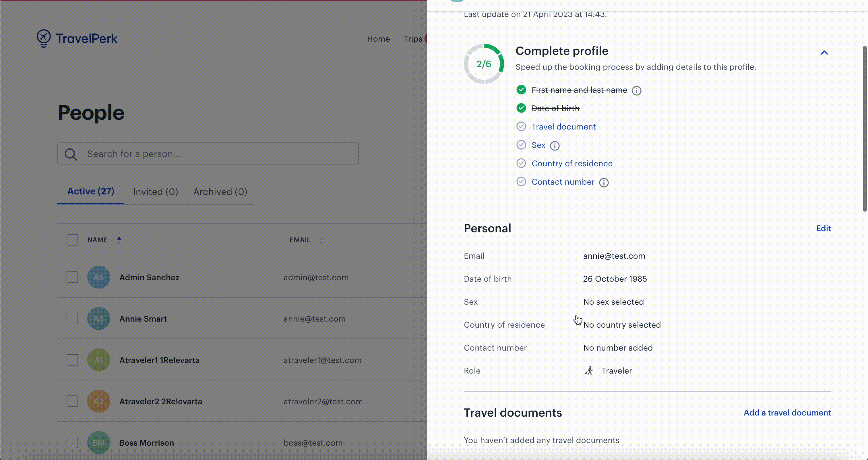The height and width of the screenshot is (460, 868).
Task: Open Home in top navigation
Action: 378,39
